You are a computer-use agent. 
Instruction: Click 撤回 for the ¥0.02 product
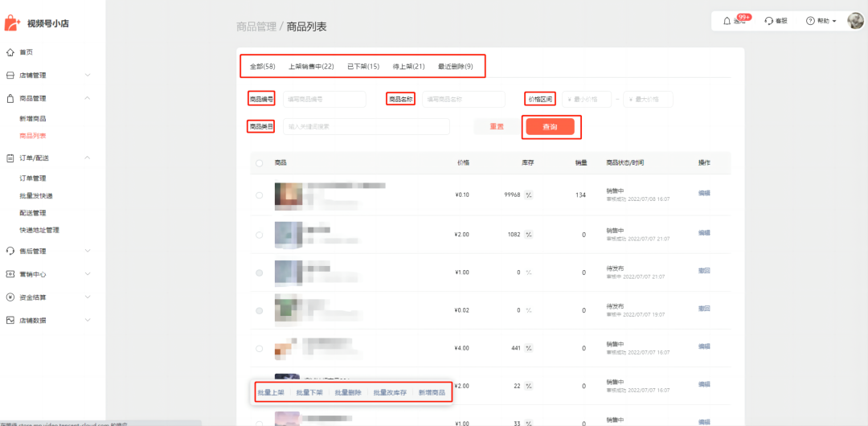point(704,309)
